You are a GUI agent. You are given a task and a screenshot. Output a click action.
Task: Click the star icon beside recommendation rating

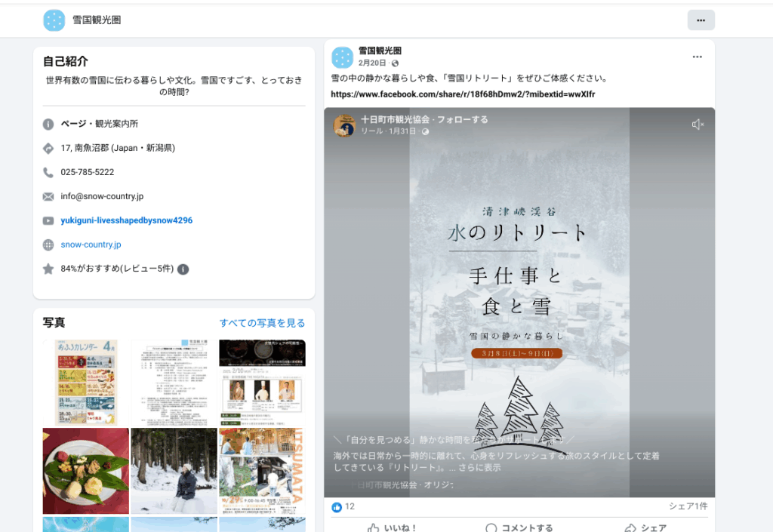pos(48,269)
